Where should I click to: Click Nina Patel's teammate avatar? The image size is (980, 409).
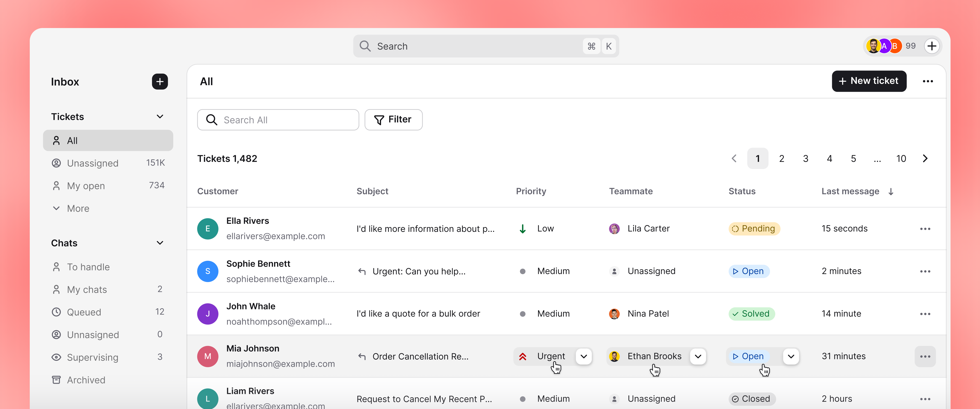tap(614, 314)
